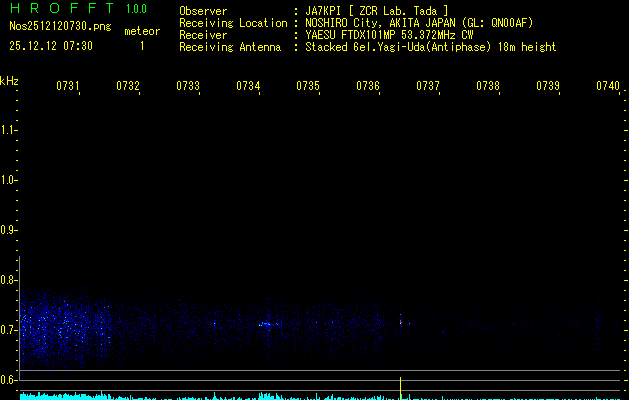
Task: Click the cyan signal level strip
Action: coord(200,396)
